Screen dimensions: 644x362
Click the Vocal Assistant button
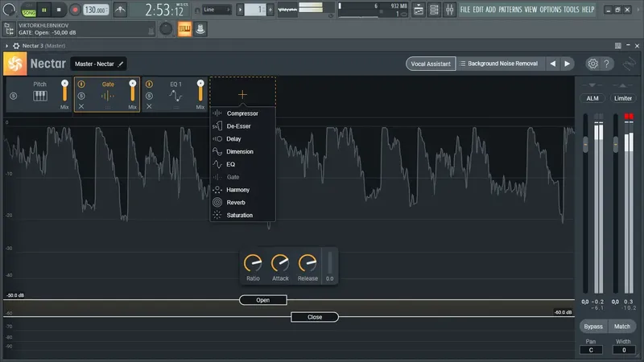tap(431, 64)
